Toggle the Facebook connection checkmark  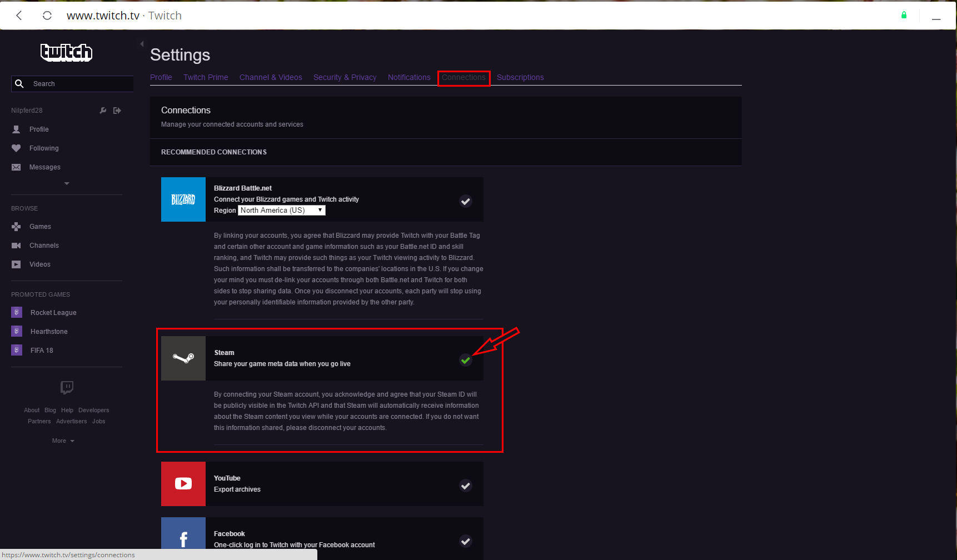[466, 541]
